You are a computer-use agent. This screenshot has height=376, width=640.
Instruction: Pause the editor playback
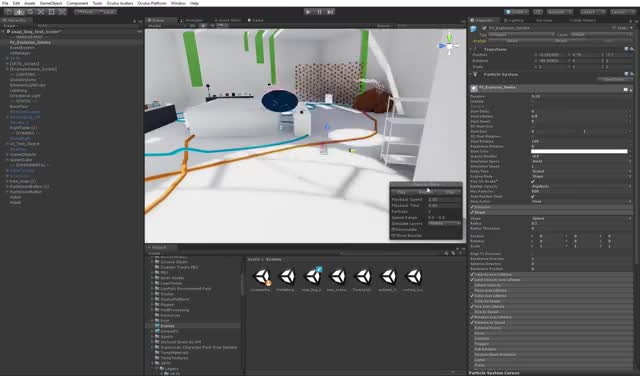pyautogui.click(x=319, y=12)
